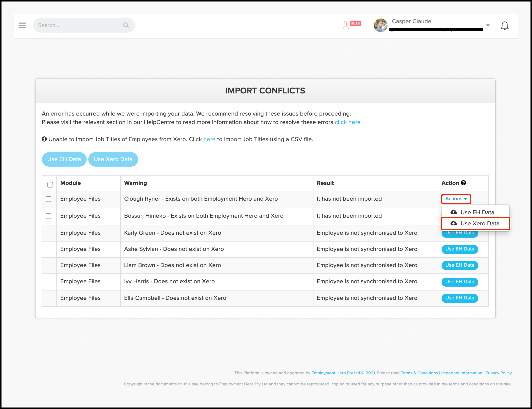The height and width of the screenshot is (409, 532).
Task: Click the top bulk Use EH Data button
Action: pyautogui.click(x=64, y=159)
